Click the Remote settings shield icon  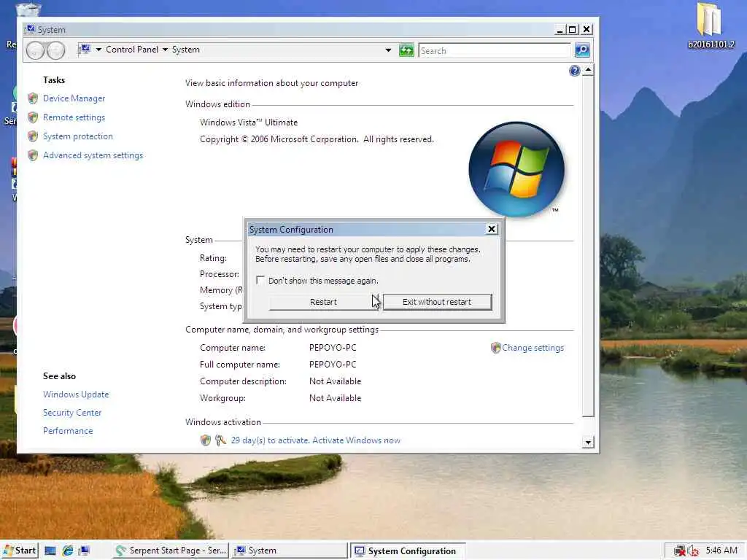pyautogui.click(x=33, y=117)
